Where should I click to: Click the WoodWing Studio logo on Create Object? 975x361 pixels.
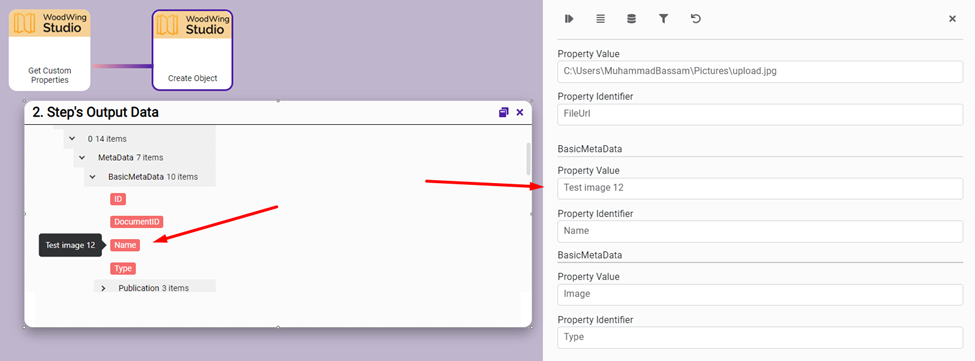point(193,24)
